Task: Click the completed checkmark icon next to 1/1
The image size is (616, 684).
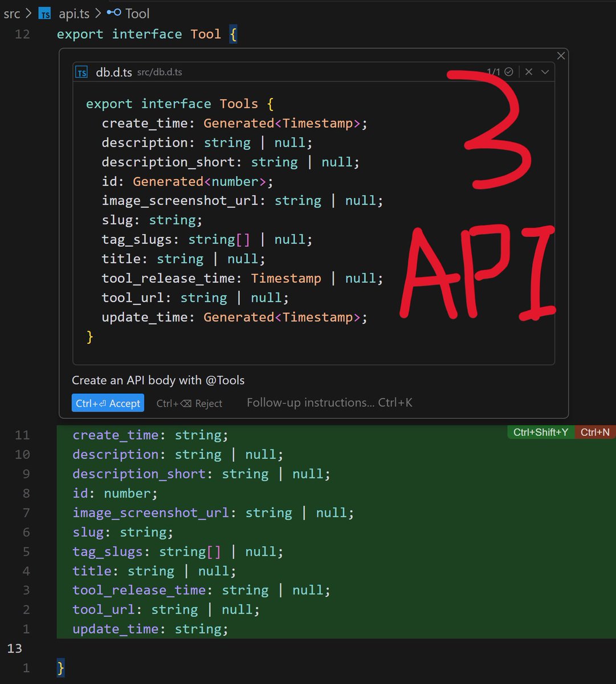Action: click(x=509, y=71)
